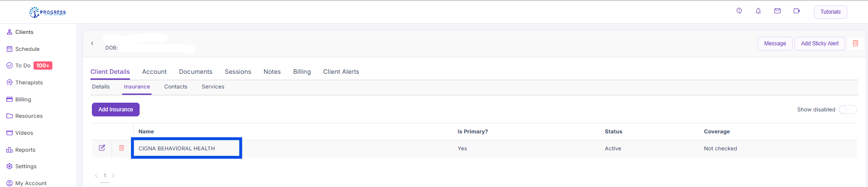The image size is (868, 187).
Task: Go to next page arrow
Action: (x=113, y=176)
